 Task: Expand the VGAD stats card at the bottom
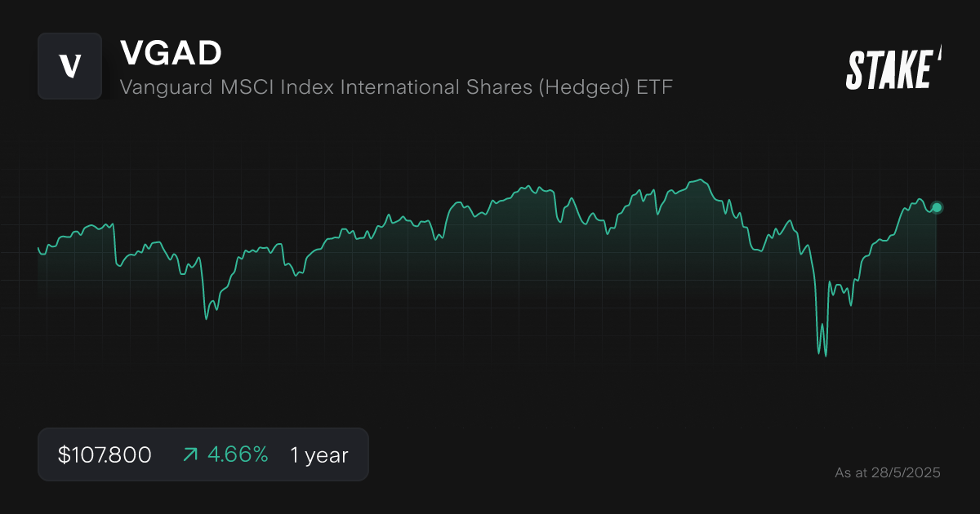click(203, 454)
